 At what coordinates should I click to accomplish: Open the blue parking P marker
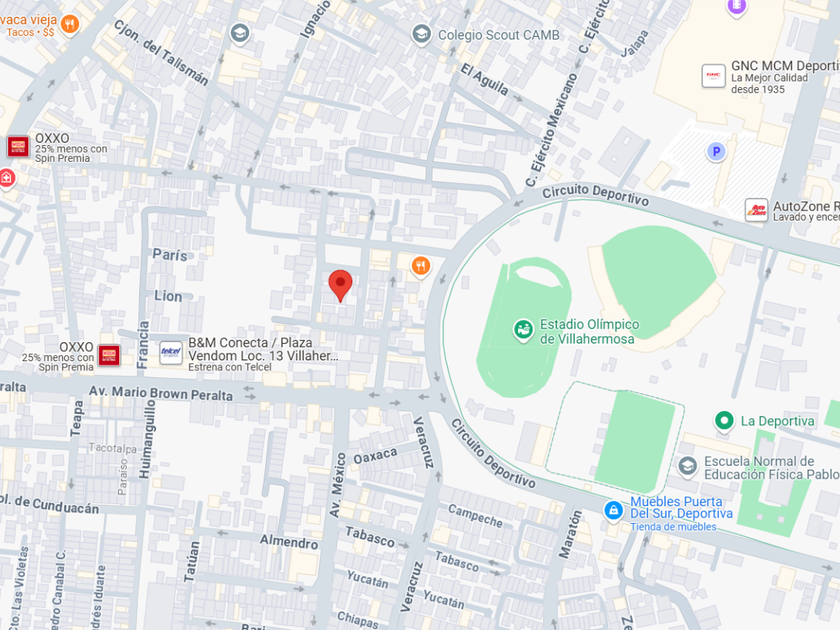(x=716, y=152)
